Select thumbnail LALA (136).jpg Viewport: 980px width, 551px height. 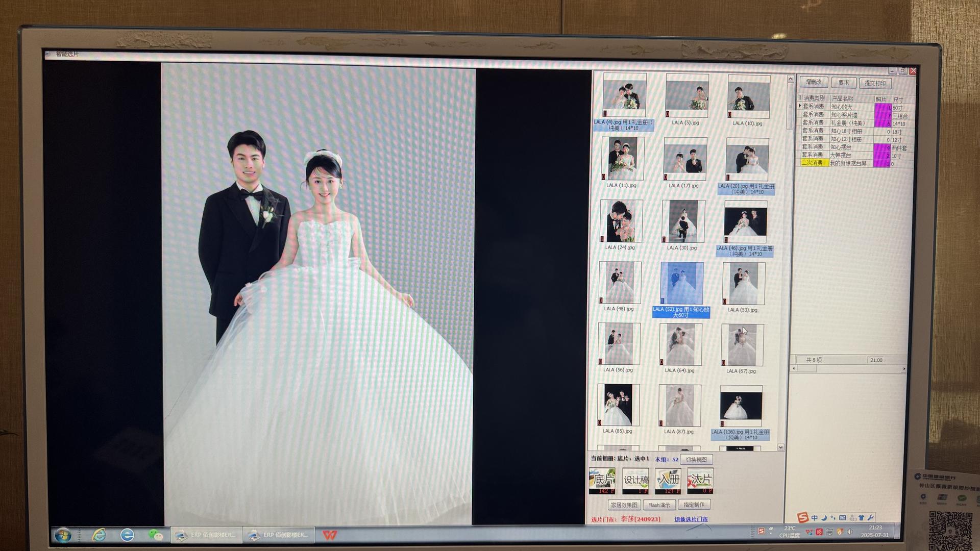(741, 406)
